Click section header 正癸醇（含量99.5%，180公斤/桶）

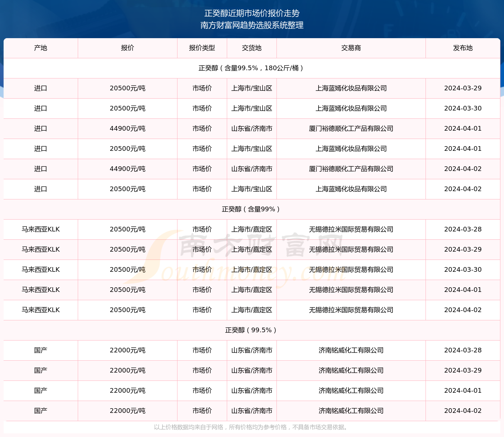252,68
